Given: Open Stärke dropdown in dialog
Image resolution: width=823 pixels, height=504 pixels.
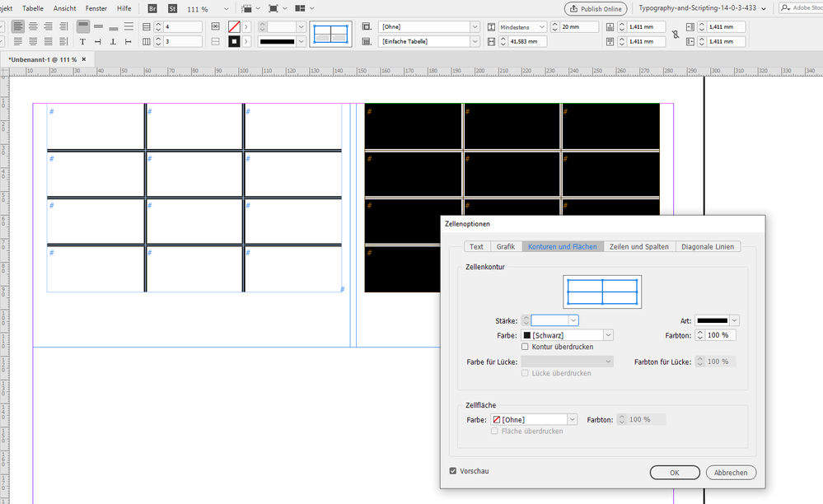Looking at the screenshot, I should click(573, 320).
